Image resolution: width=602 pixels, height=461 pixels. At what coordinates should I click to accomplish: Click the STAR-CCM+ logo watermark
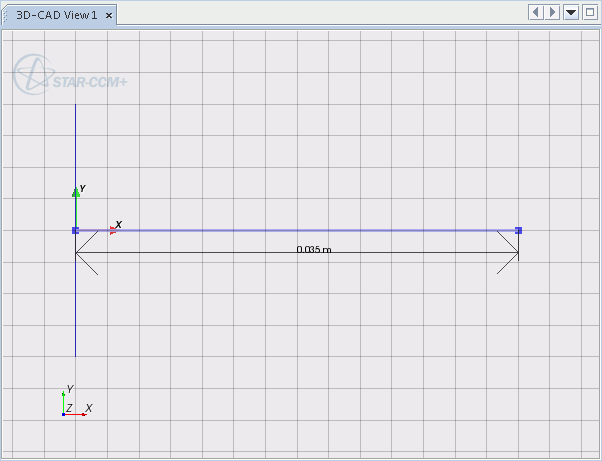click(70, 74)
